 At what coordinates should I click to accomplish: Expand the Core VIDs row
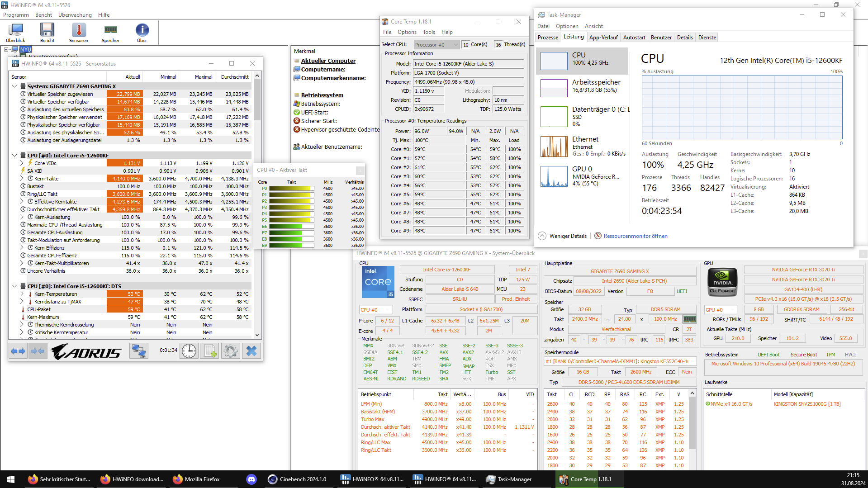pos(22,163)
